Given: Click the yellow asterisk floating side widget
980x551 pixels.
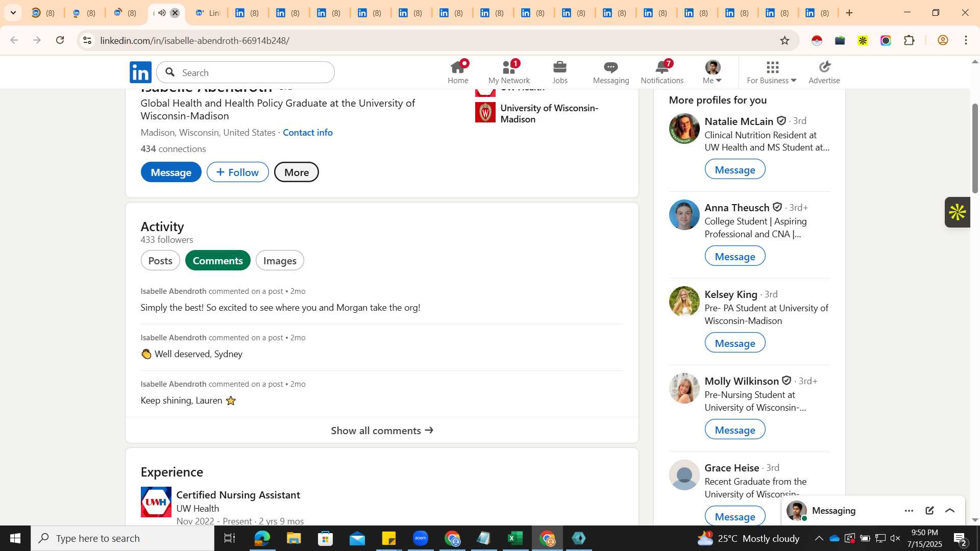Looking at the screenshot, I should pyautogui.click(x=957, y=212).
